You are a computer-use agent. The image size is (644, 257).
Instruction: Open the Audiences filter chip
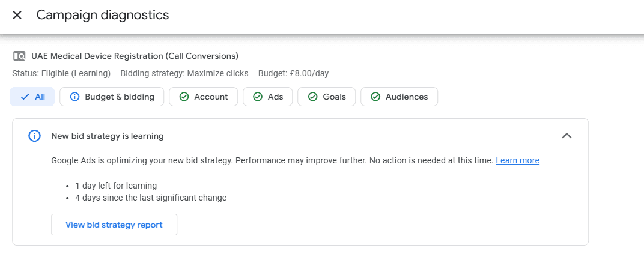[x=399, y=97]
